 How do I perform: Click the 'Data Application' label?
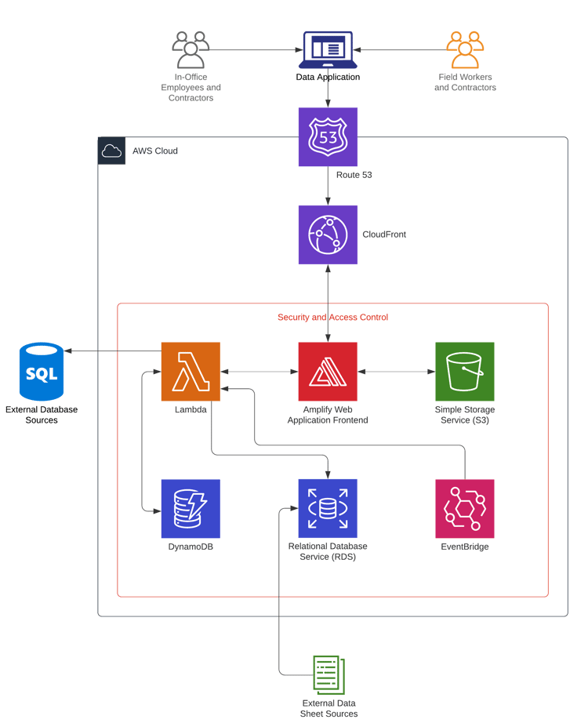328,77
